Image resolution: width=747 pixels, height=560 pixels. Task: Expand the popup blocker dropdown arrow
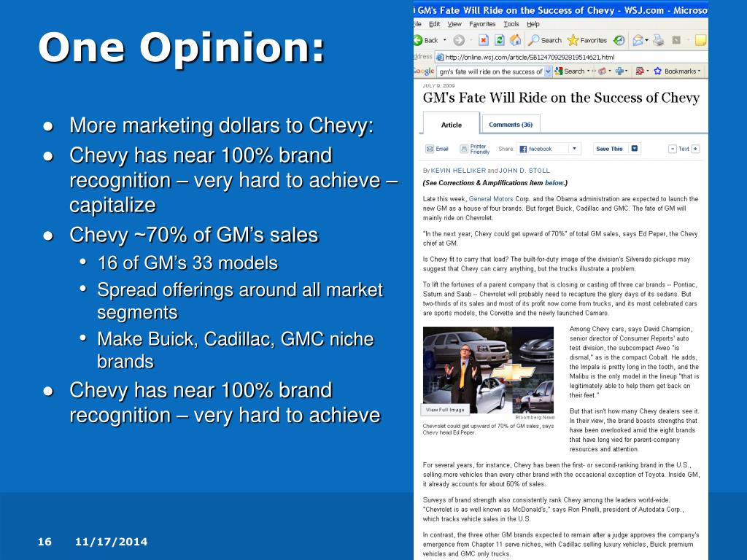647,71
